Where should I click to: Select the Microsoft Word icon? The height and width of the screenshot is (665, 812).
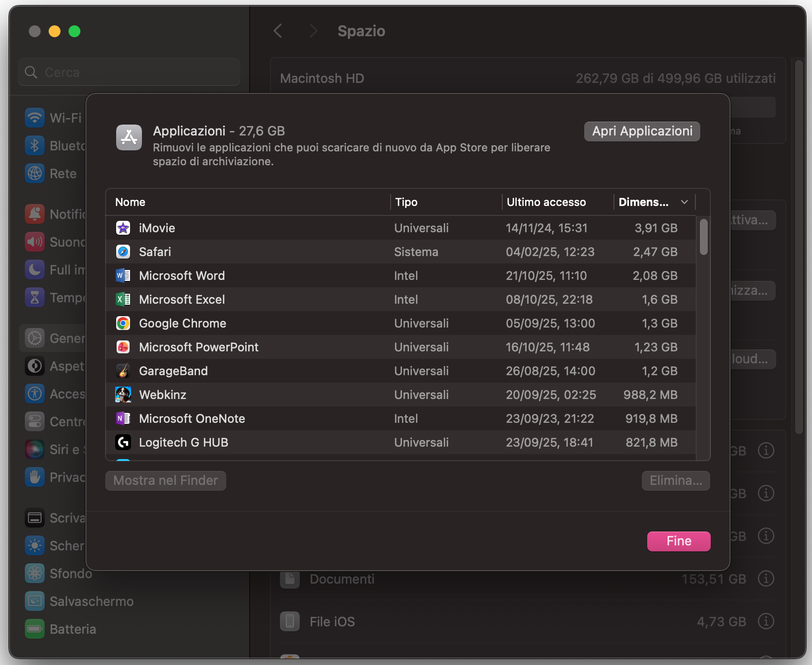click(122, 275)
